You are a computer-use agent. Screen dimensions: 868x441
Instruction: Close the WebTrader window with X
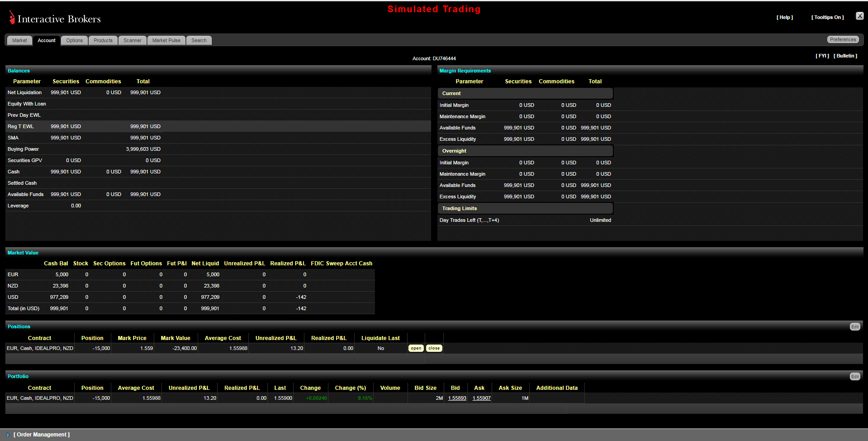pos(859,16)
